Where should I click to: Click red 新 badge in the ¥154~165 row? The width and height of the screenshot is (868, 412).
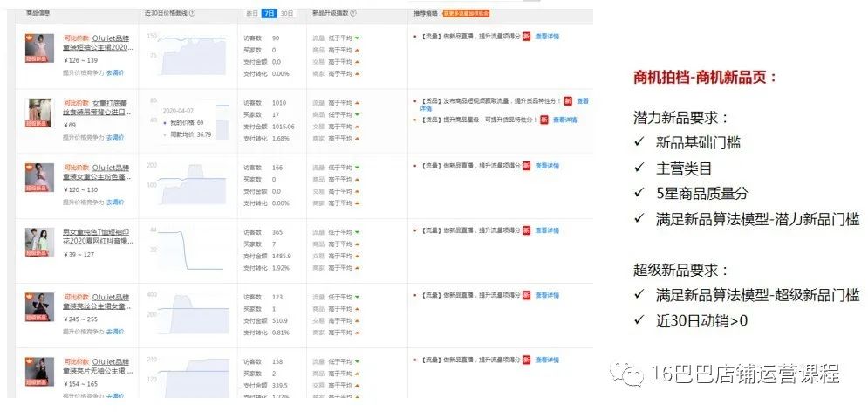point(526,360)
